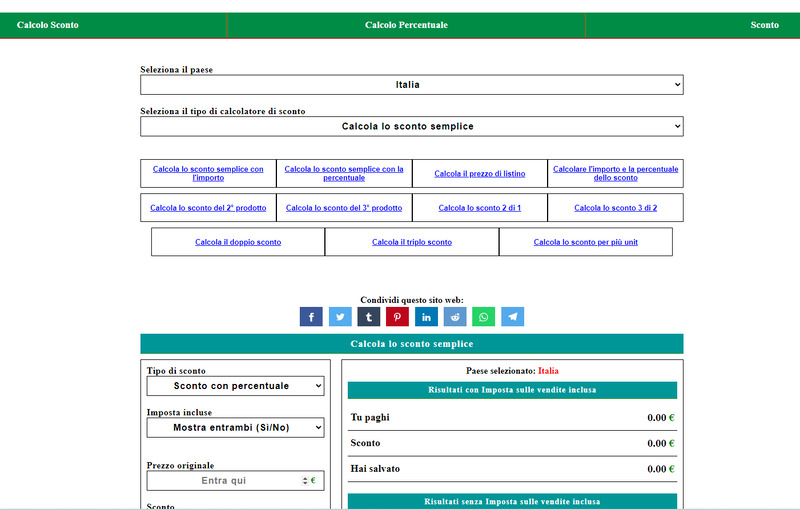The image size is (800, 510).
Task: Pin this site with Pinterest icon
Action: [x=398, y=317]
